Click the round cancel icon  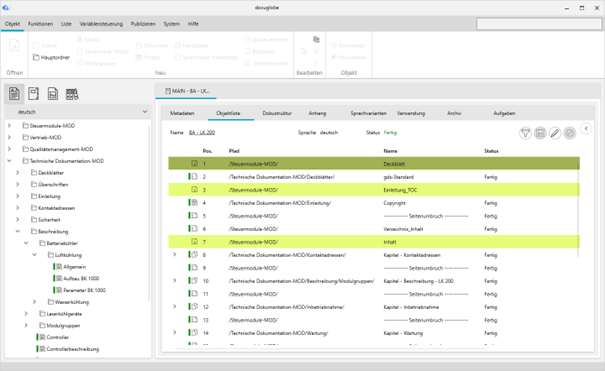(x=570, y=133)
